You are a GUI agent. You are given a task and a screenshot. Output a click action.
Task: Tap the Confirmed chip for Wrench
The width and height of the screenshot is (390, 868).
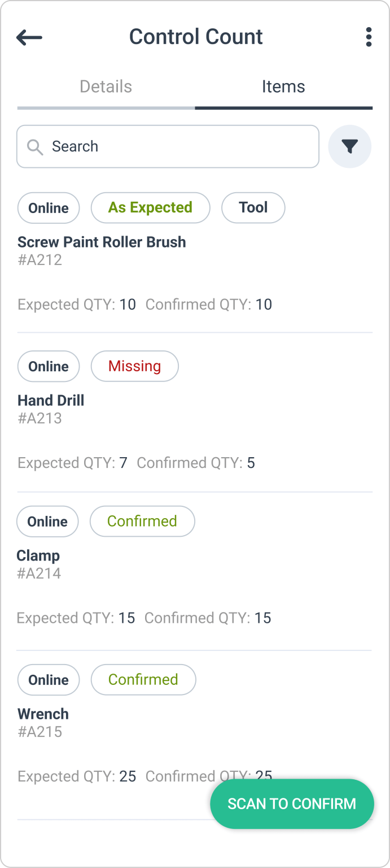(x=143, y=679)
